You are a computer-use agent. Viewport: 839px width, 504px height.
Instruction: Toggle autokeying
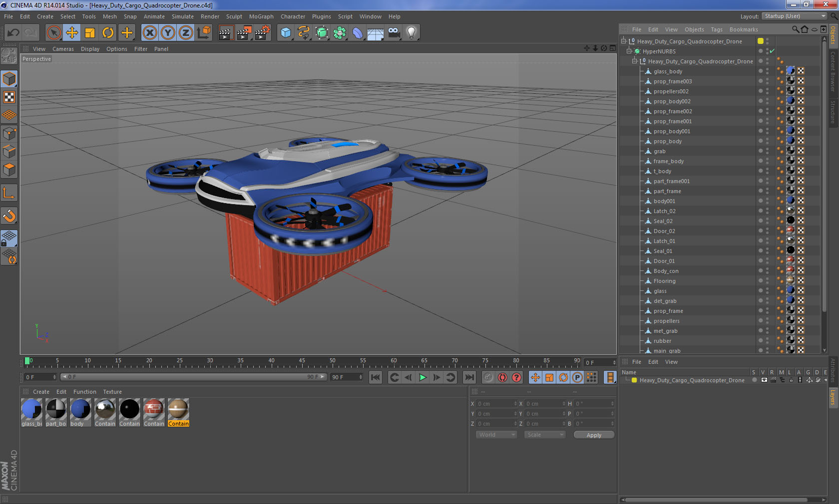(502, 377)
